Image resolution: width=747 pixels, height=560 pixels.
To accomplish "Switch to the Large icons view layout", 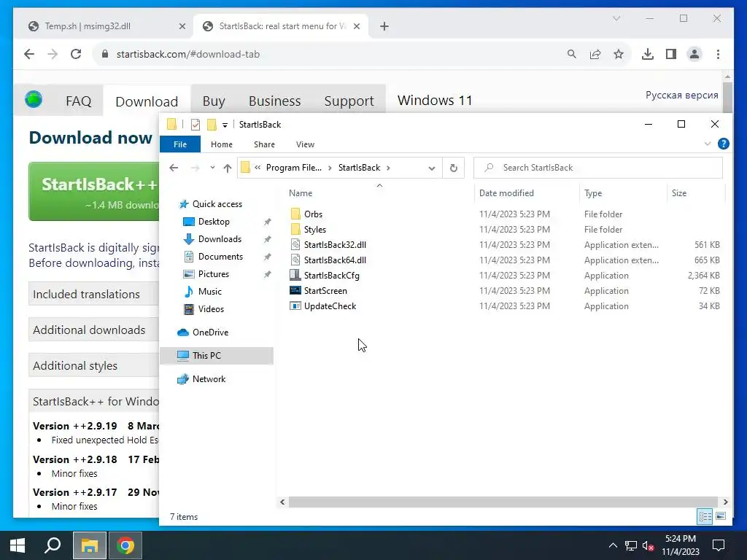I will pos(721,517).
